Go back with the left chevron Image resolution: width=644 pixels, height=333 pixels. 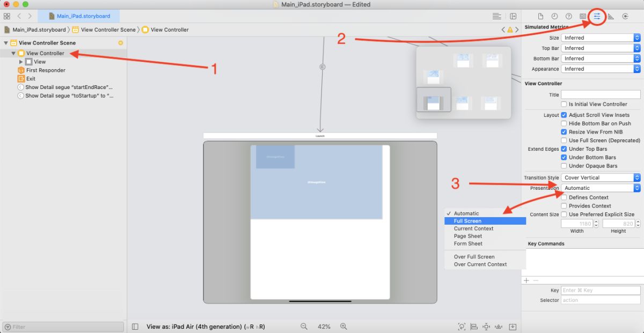tap(19, 16)
